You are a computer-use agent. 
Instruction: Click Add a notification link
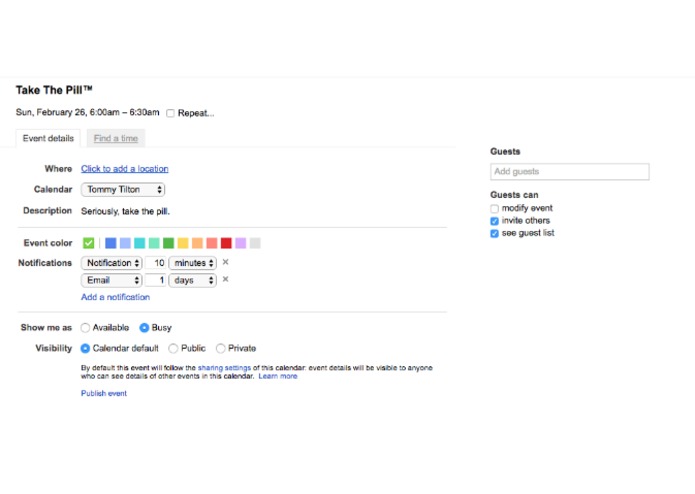115,297
